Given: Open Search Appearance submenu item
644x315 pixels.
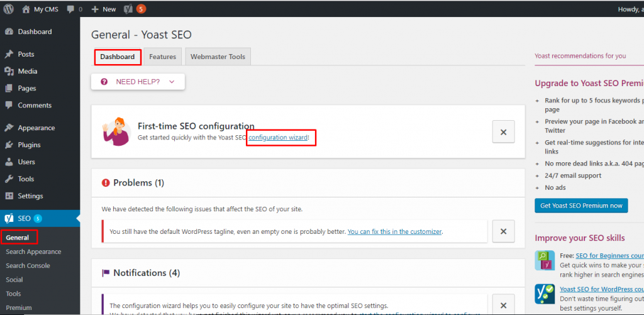Looking at the screenshot, I should coord(33,251).
